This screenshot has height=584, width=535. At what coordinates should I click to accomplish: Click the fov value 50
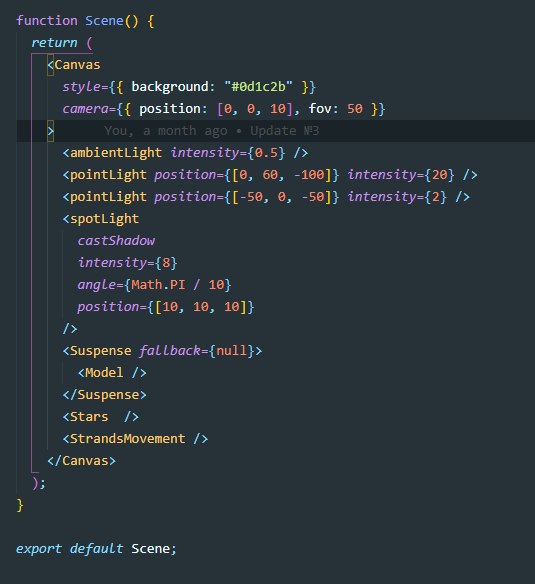tap(355, 109)
